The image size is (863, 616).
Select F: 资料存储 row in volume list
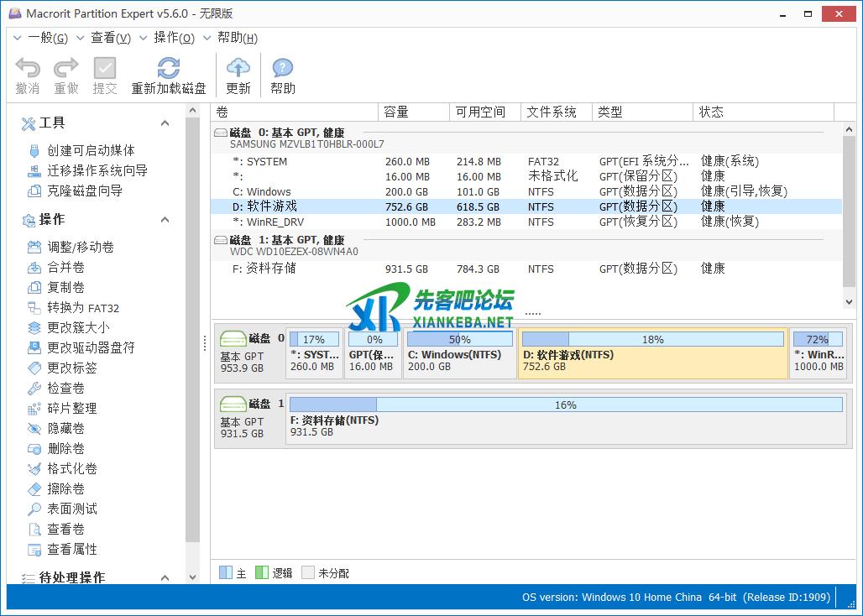[x=264, y=269]
